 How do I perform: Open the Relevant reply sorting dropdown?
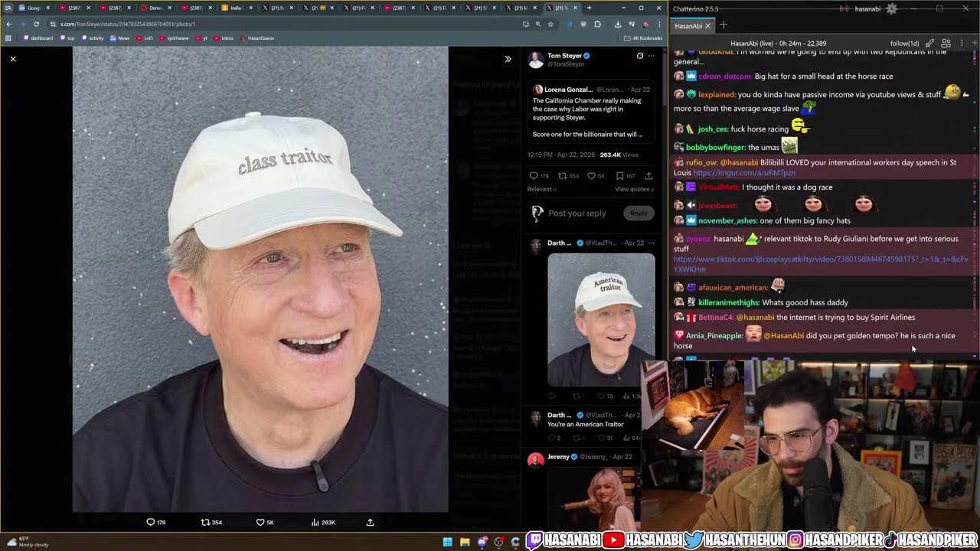[542, 189]
